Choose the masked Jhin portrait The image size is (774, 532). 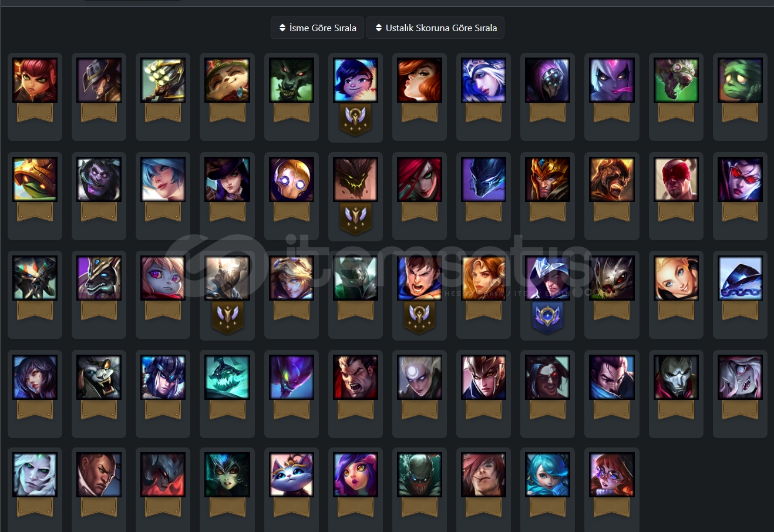(x=676, y=377)
